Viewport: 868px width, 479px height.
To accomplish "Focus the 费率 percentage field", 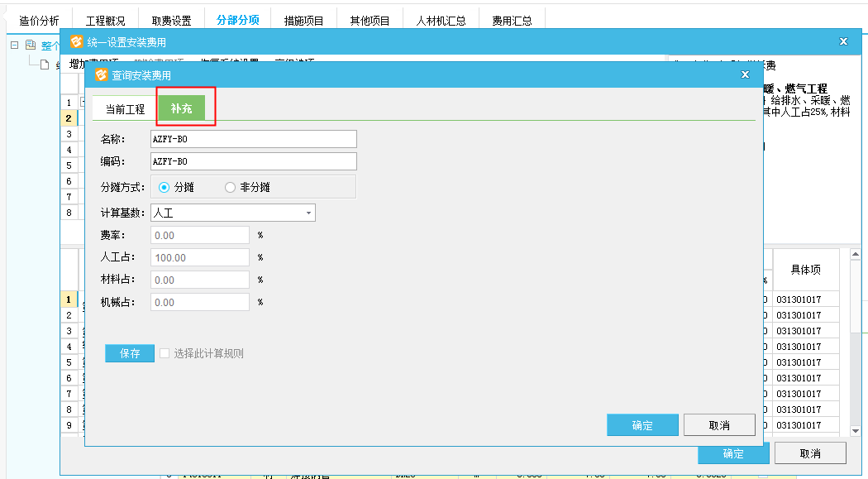I will tap(199, 236).
